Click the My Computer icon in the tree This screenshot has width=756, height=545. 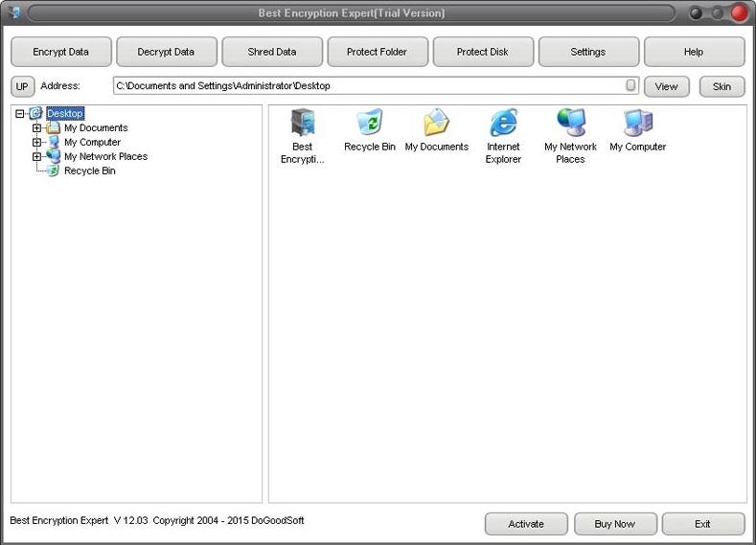click(x=54, y=142)
